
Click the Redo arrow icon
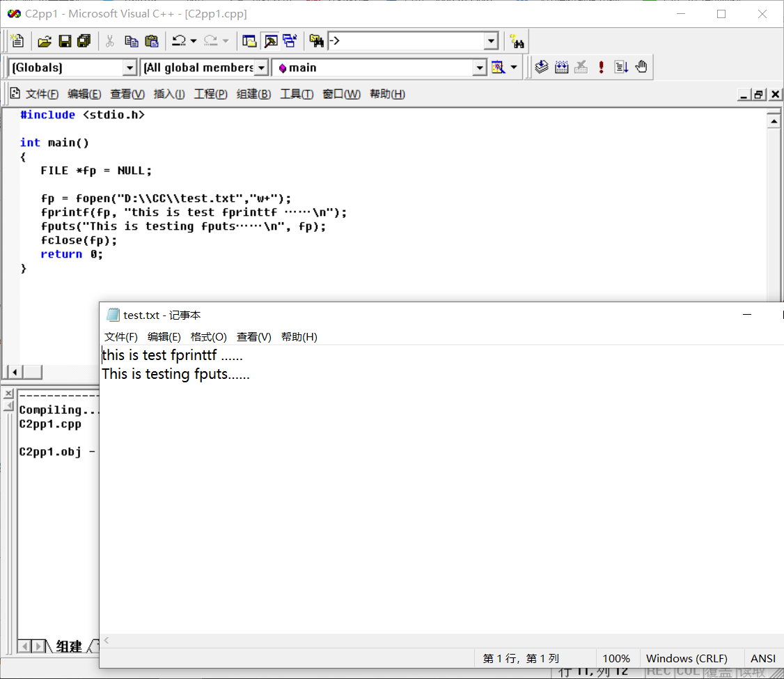click(210, 41)
